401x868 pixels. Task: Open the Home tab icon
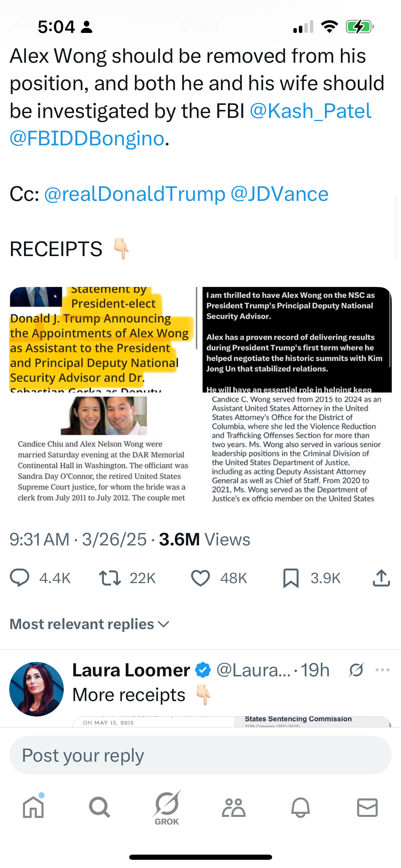(34, 807)
